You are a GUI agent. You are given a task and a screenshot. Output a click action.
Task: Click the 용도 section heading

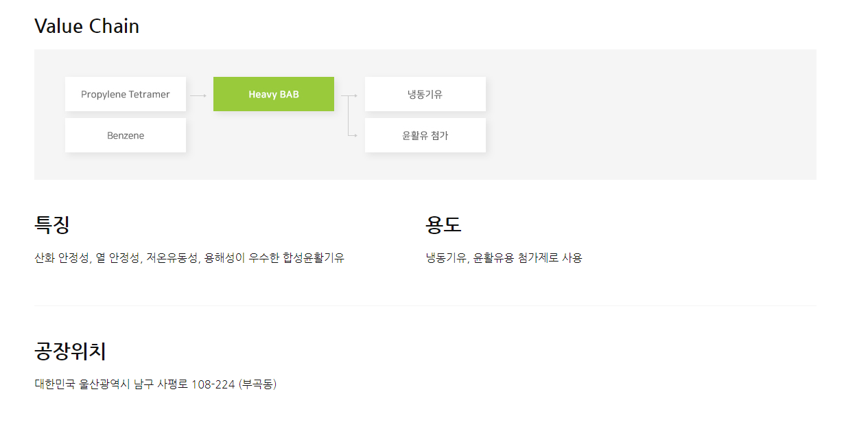(x=443, y=224)
